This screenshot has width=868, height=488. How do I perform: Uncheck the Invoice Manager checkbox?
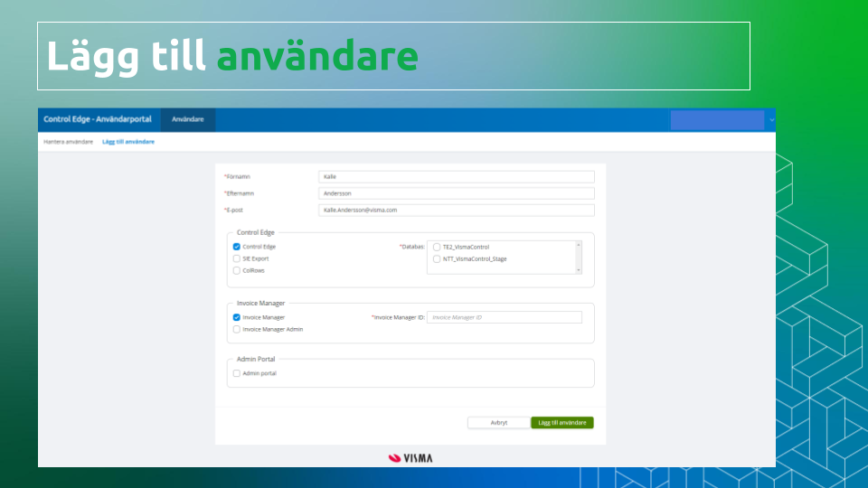(x=236, y=317)
